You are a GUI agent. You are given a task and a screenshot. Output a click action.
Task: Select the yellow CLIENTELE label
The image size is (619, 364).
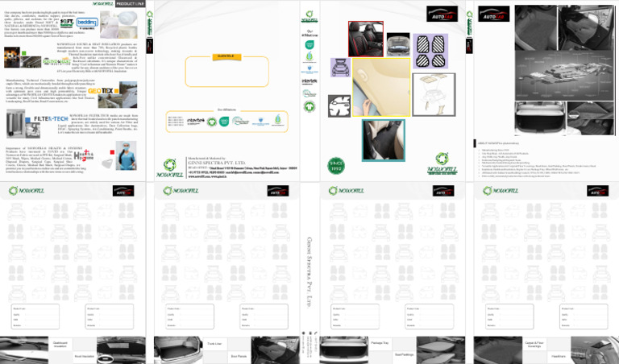click(x=226, y=56)
